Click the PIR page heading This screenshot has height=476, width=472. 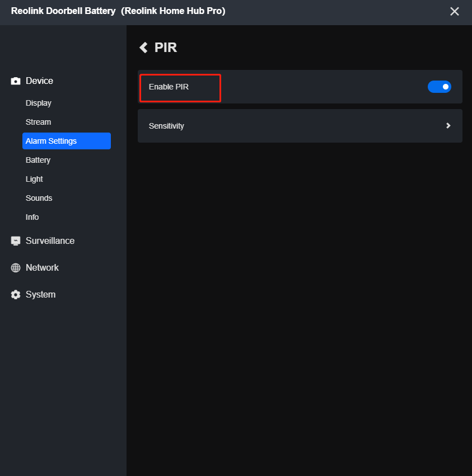166,48
